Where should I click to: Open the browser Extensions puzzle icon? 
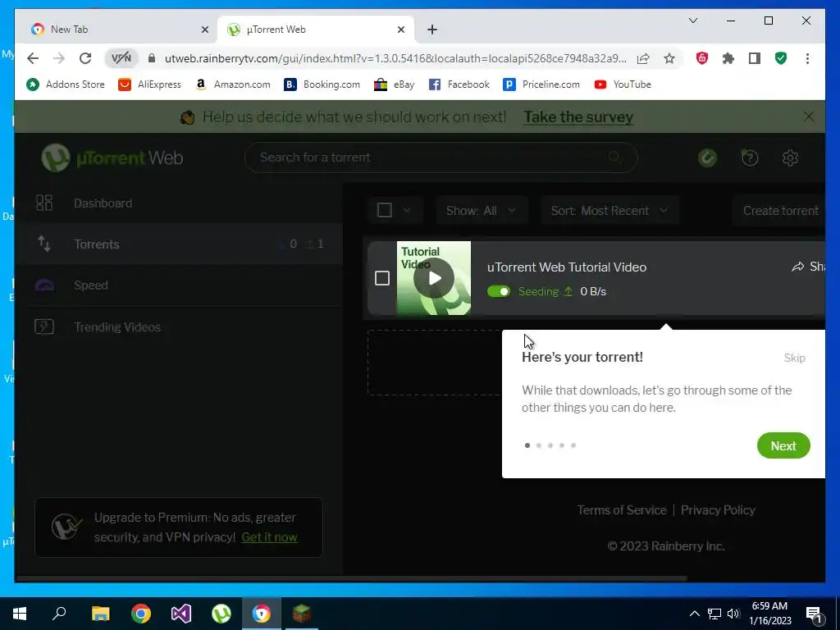click(x=728, y=58)
